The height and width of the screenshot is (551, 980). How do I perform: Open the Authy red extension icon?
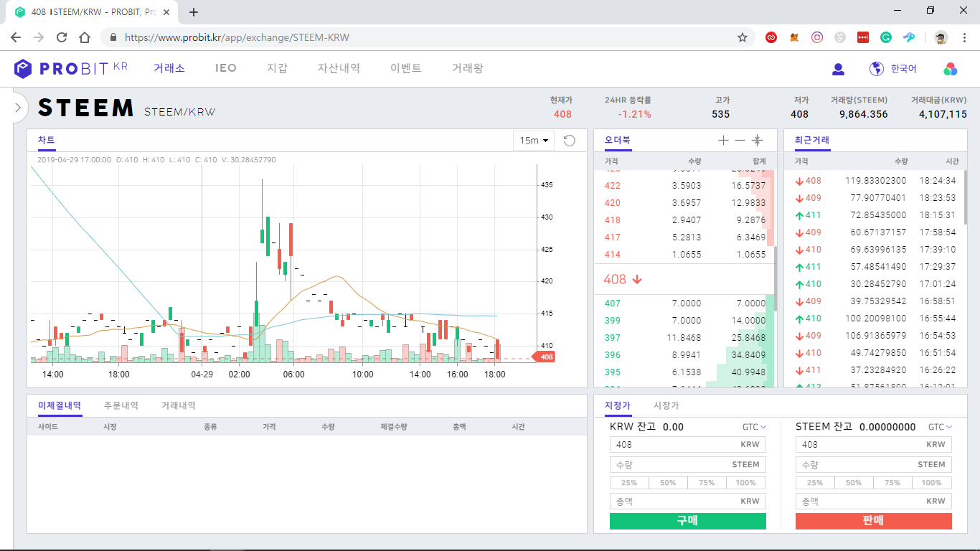pyautogui.click(x=771, y=37)
